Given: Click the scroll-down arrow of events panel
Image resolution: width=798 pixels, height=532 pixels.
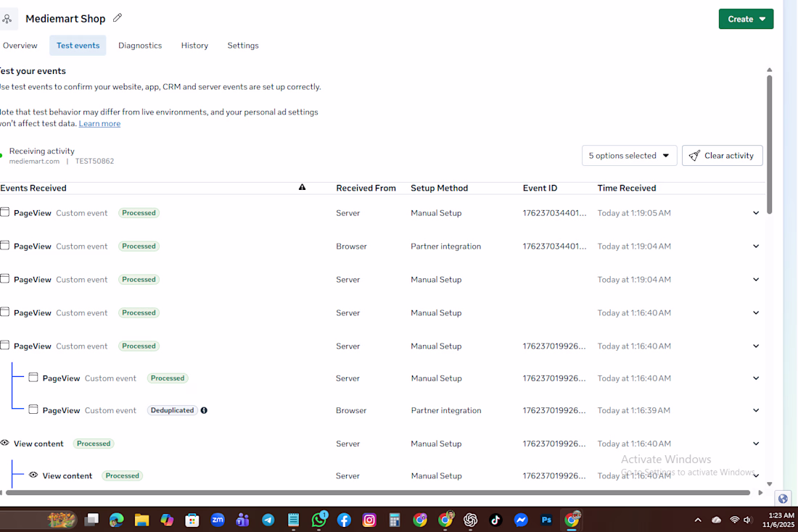Looking at the screenshot, I should (770, 484).
